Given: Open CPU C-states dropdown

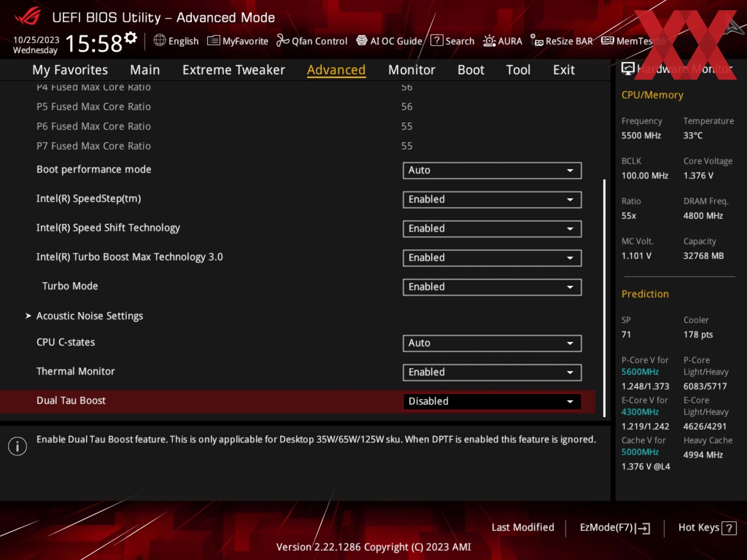Looking at the screenshot, I should pyautogui.click(x=492, y=343).
